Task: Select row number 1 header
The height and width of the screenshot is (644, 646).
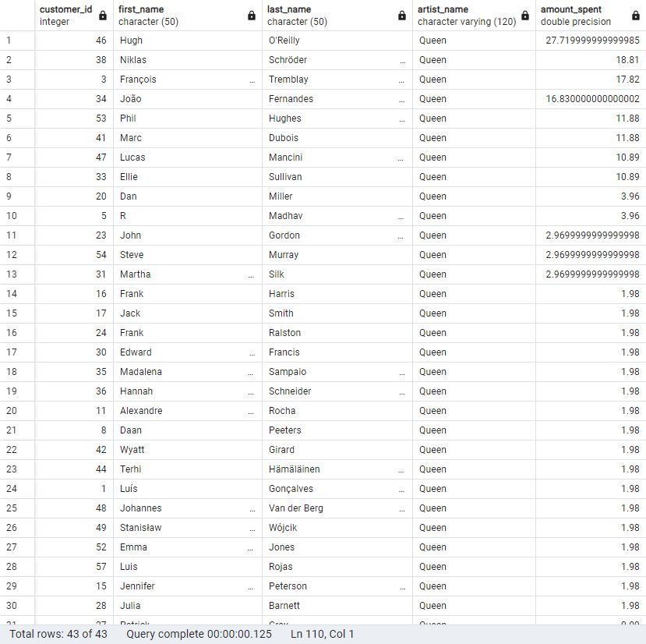Action: pos(17,41)
